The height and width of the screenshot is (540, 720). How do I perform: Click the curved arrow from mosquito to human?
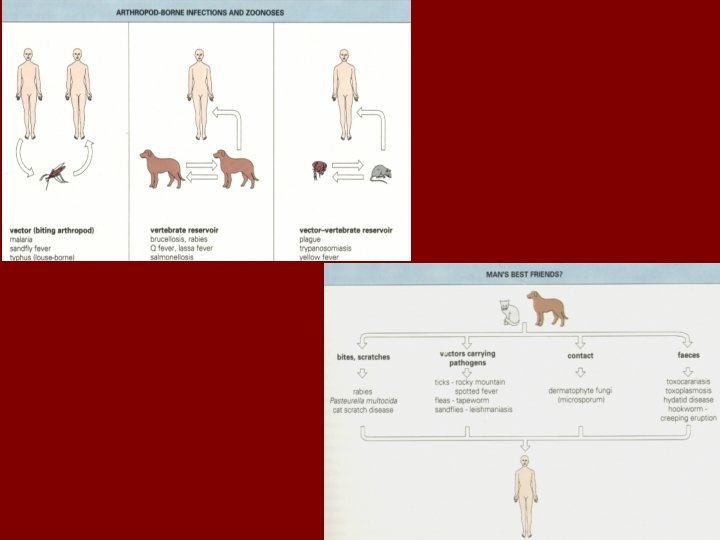point(84,158)
